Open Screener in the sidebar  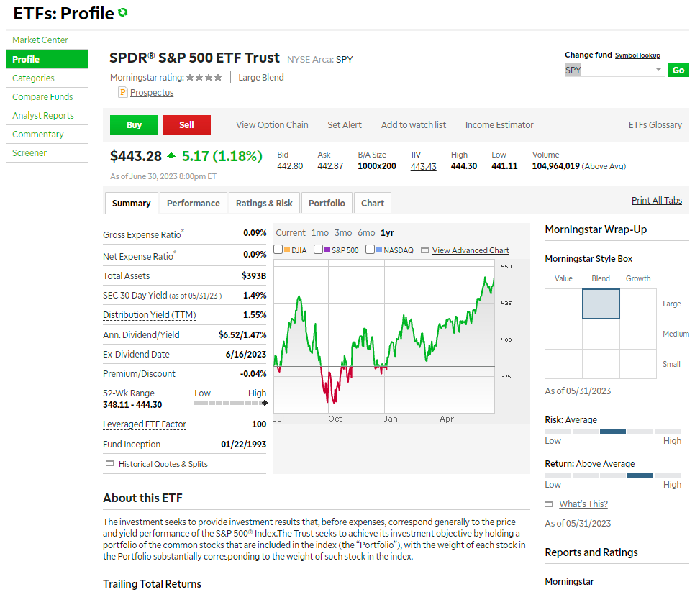[x=29, y=153]
